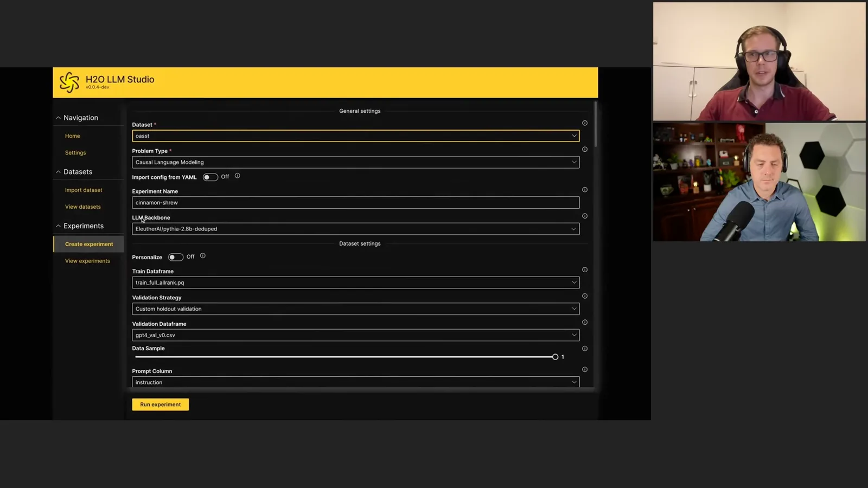Show info for Import config from YAML
Viewport: 868px width, 488px height.
[x=237, y=176]
